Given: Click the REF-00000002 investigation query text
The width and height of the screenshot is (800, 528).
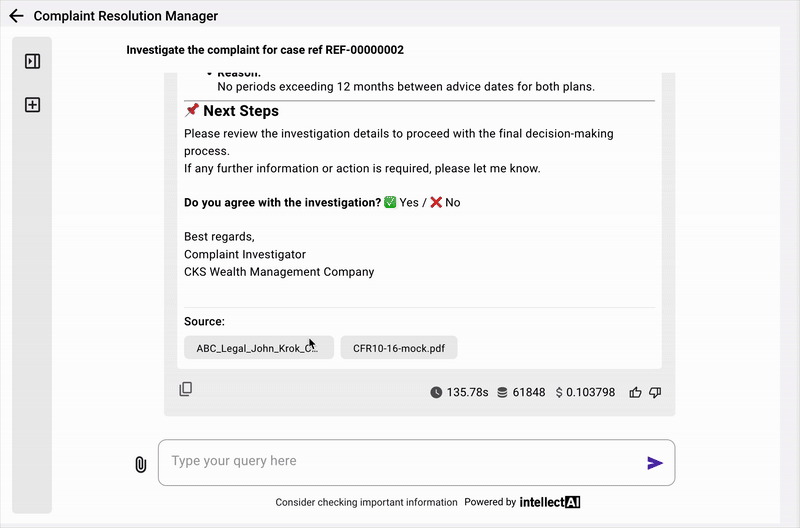Looking at the screenshot, I should click(265, 50).
